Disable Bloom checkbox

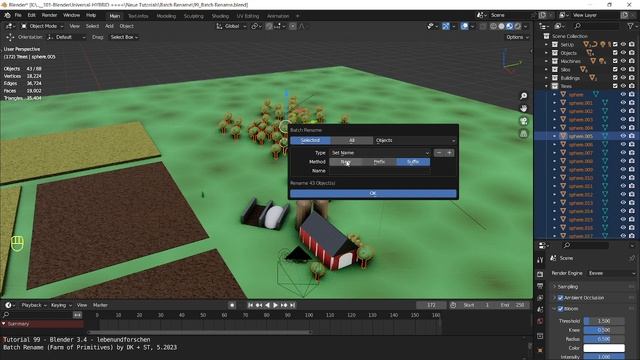[560, 309]
